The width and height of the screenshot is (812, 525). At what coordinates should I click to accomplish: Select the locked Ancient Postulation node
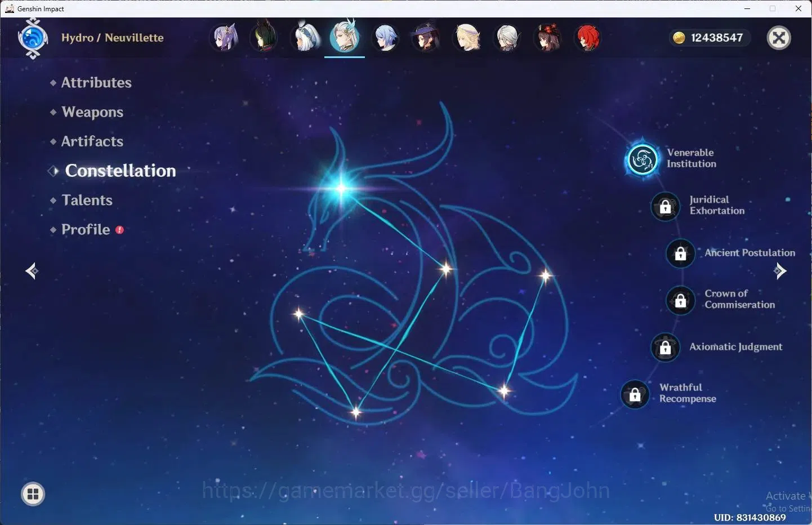pyautogui.click(x=680, y=253)
